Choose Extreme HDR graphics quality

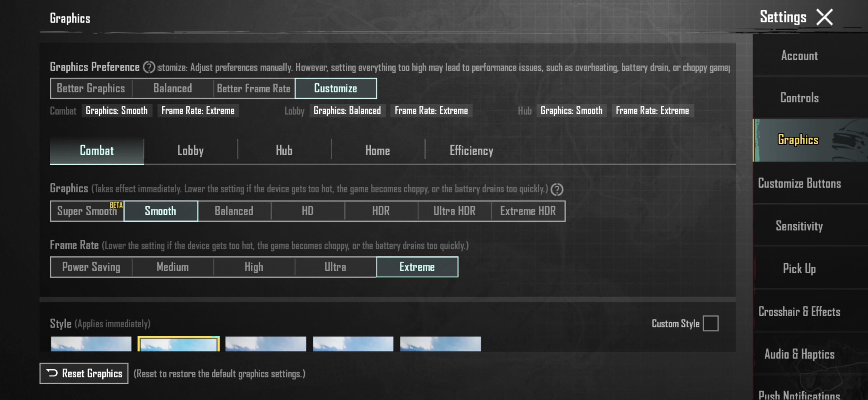(x=528, y=211)
